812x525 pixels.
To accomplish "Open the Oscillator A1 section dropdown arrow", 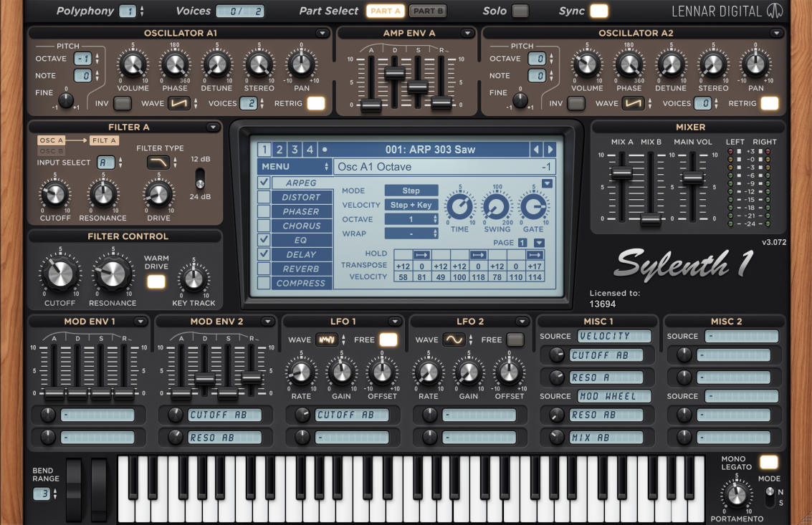I will coord(322,33).
